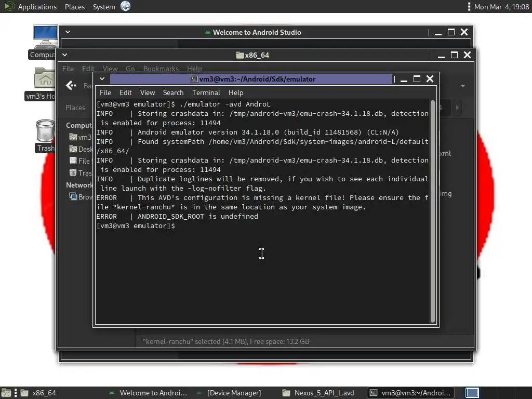Select vm3 home in file manager sidebar
Screen dimensions: 532x399
tap(81, 137)
